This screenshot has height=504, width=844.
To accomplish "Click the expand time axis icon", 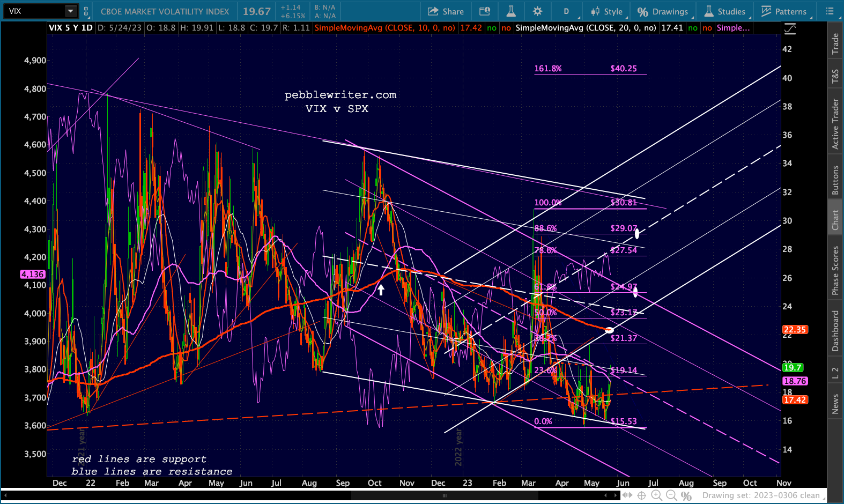I will (x=627, y=495).
